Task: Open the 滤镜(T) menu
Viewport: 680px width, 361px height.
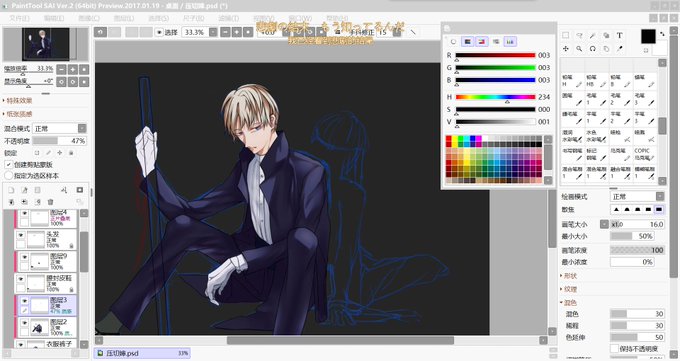Action: 228,18
